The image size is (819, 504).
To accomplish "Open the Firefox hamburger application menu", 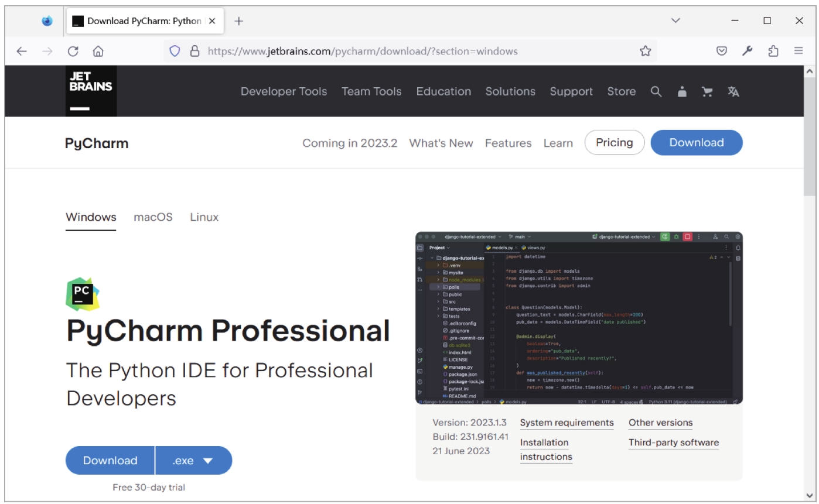I will coord(798,51).
